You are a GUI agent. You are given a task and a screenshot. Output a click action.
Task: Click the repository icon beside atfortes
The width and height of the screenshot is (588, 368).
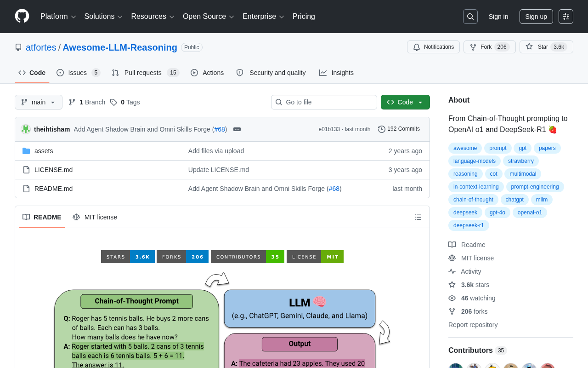coord(18,47)
